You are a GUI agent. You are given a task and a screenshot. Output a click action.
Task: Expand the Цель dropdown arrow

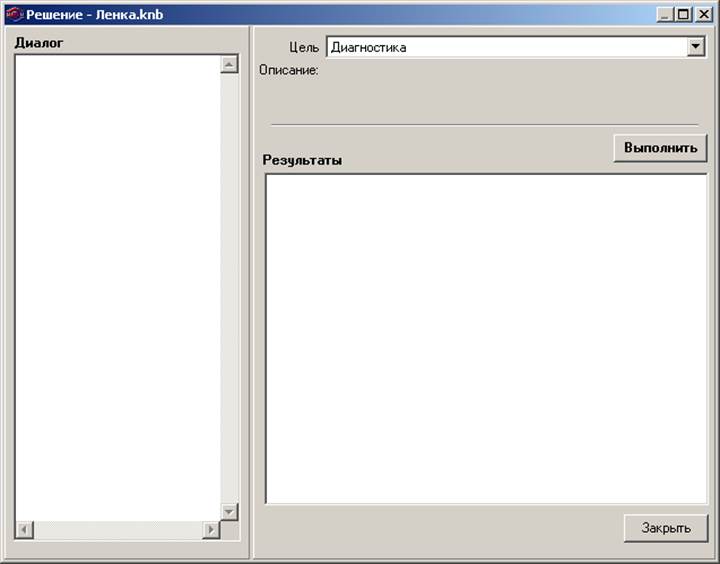coord(696,47)
